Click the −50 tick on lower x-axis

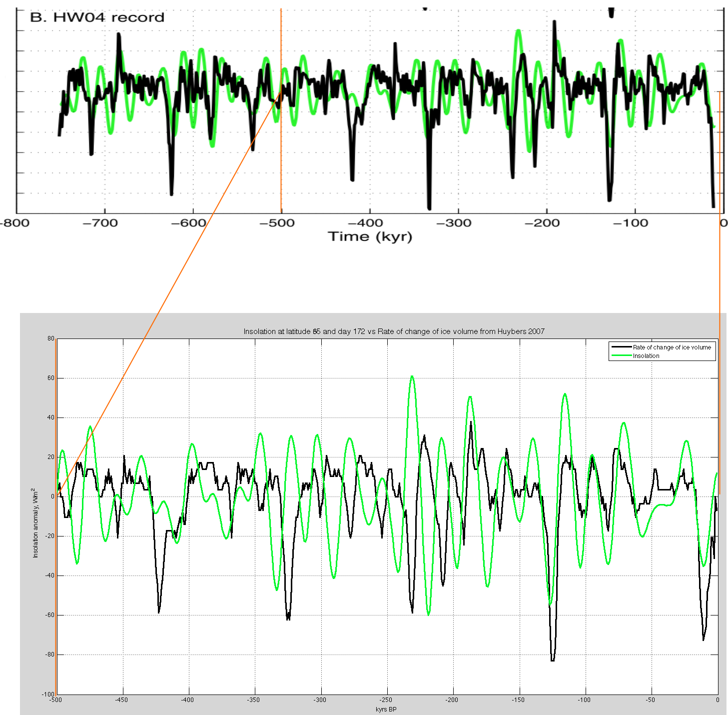pos(650,700)
